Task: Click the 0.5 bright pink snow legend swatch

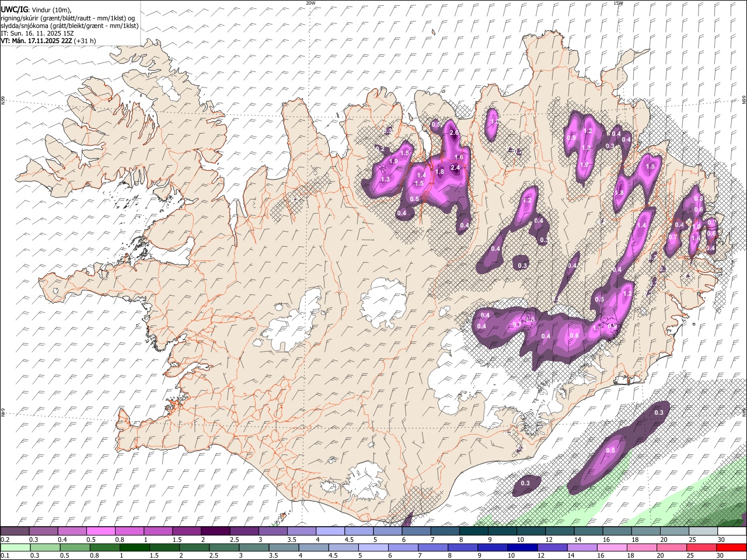Action: (100, 531)
